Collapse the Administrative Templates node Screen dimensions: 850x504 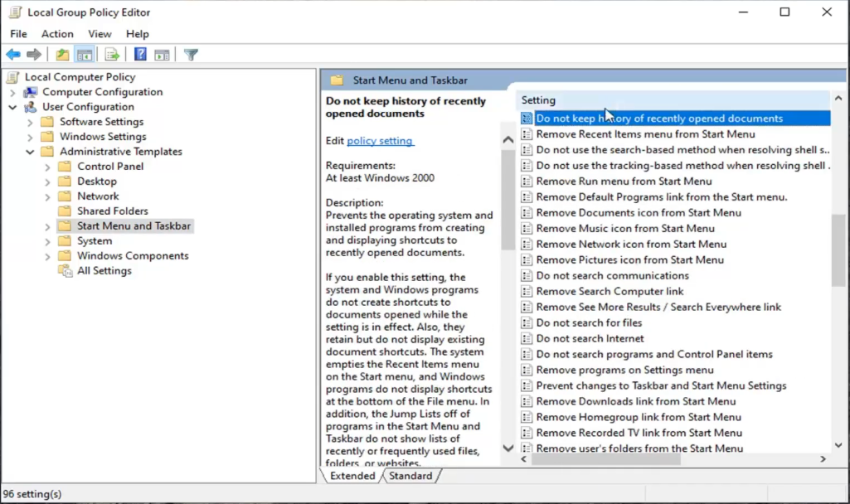click(x=30, y=152)
